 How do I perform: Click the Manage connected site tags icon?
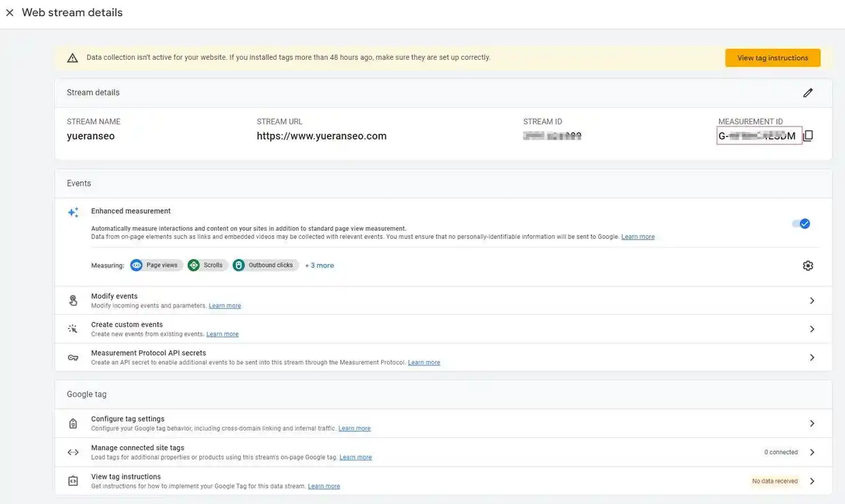pos(73,452)
